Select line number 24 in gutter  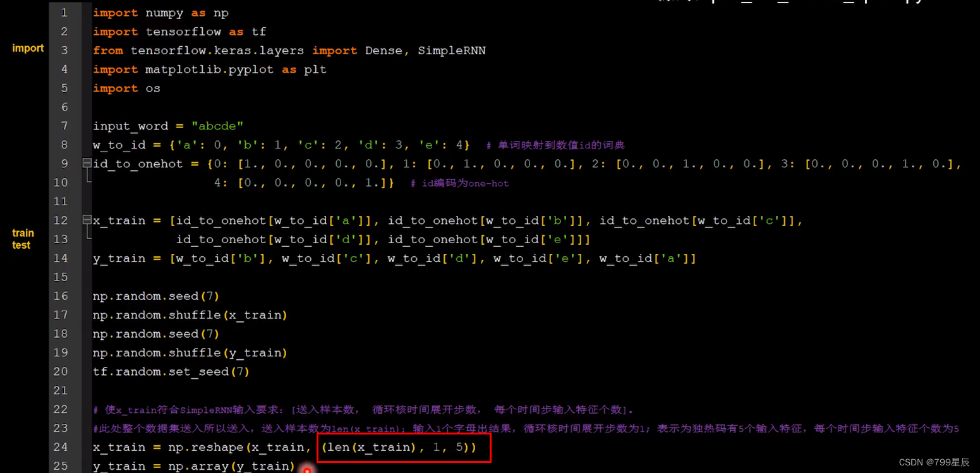pyautogui.click(x=61, y=447)
